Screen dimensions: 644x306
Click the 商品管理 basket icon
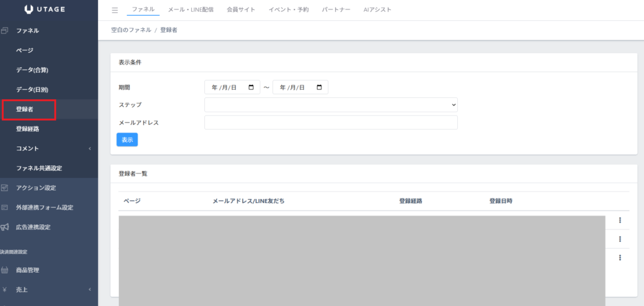point(5,270)
